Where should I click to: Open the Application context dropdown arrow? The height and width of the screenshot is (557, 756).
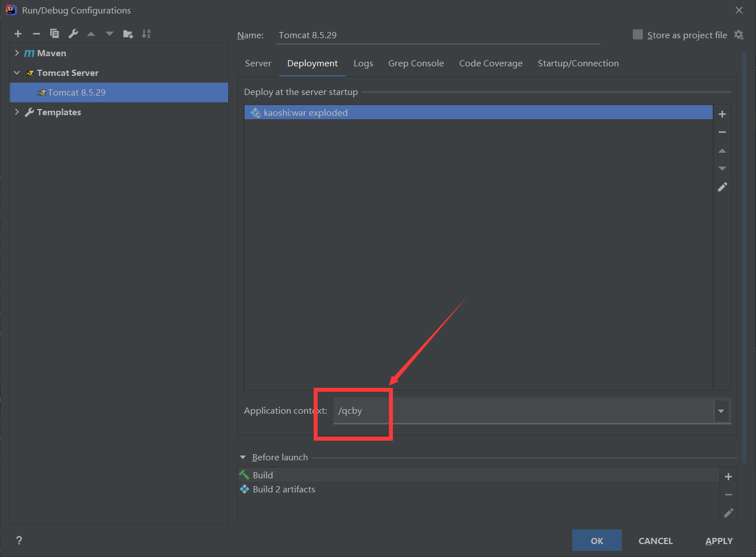tap(721, 411)
